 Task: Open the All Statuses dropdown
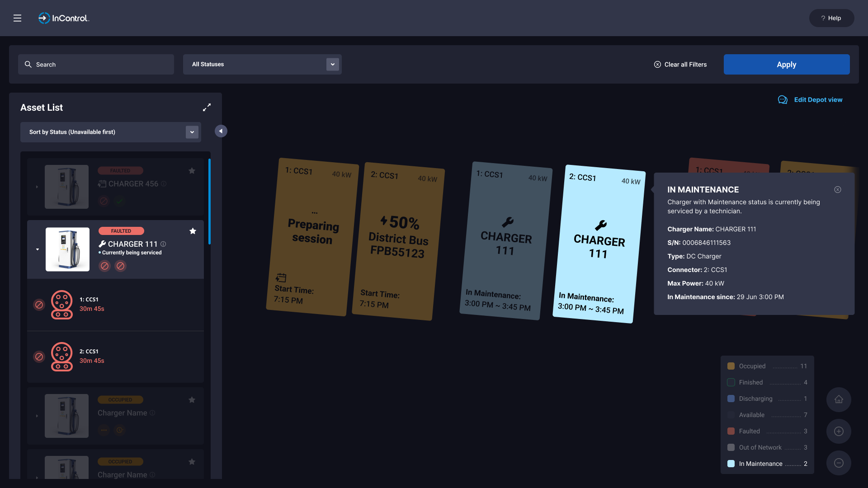pyautogui.click(x=333, y=64)
